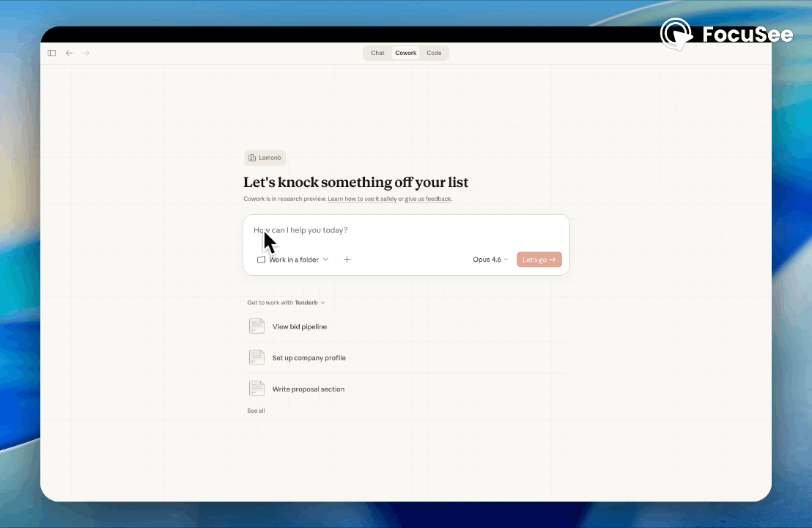The image size is (812, 528).
Task: Click the forward arrow icon
Action: (x=86, y=53)
